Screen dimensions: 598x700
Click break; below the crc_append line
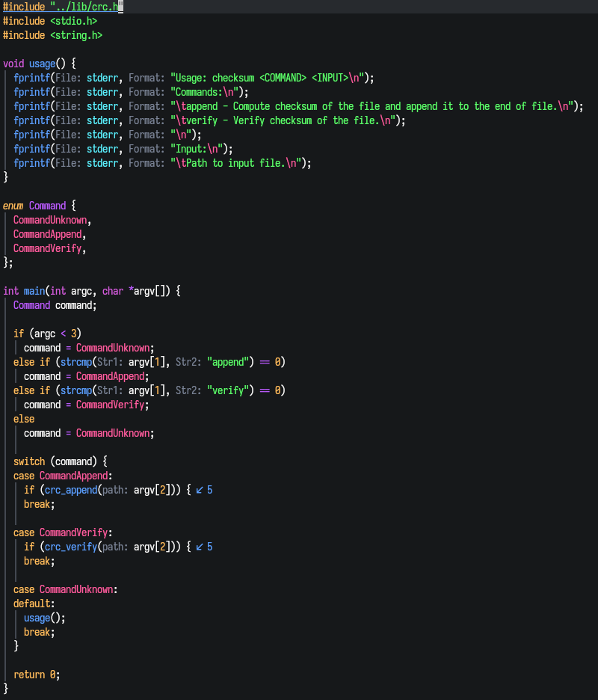40,505
